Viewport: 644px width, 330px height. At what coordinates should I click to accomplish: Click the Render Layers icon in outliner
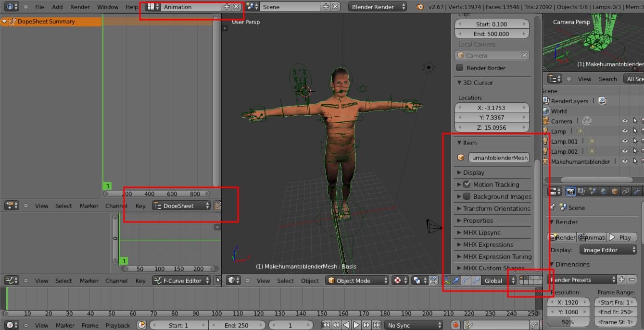click(x=545, y=100)
